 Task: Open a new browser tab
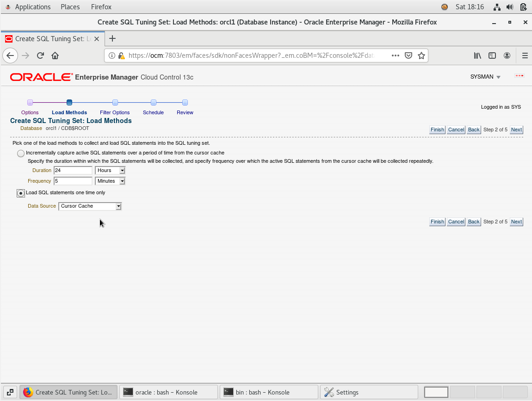(x=112, y=39)
